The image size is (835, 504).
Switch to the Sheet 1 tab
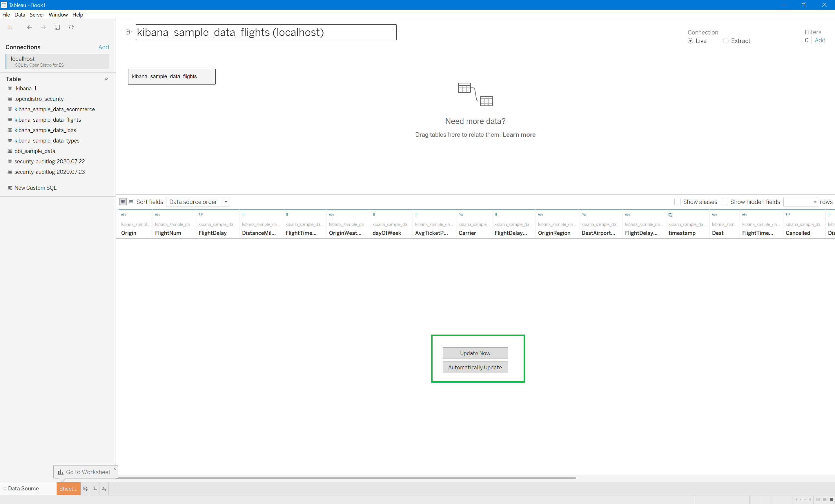tap(68, 488)
